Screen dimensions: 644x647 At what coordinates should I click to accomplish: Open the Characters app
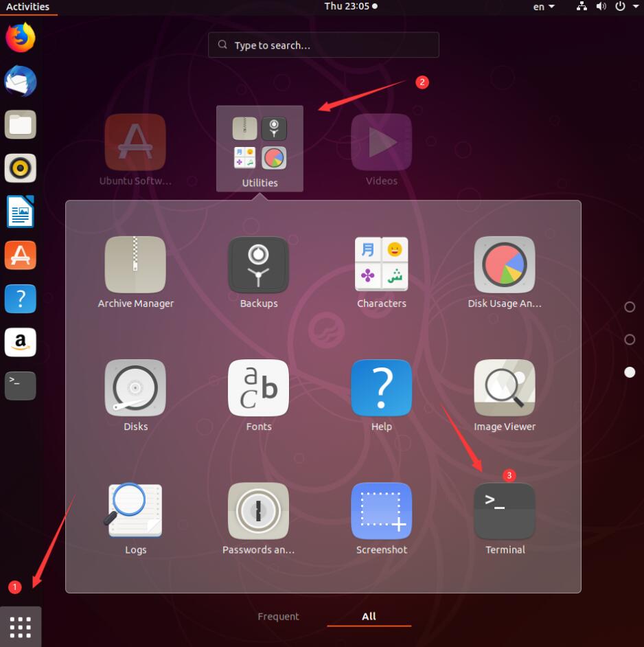(x=382, y=265)
